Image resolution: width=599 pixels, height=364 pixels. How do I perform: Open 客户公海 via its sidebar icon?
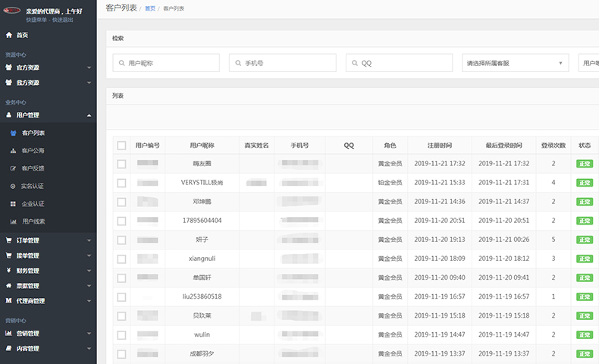(14, 151)
